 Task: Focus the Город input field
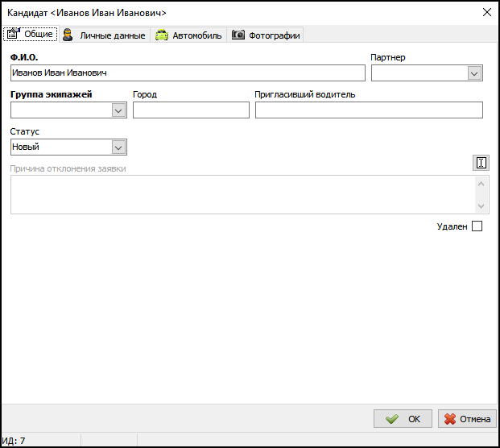click(x=191, y=110)
